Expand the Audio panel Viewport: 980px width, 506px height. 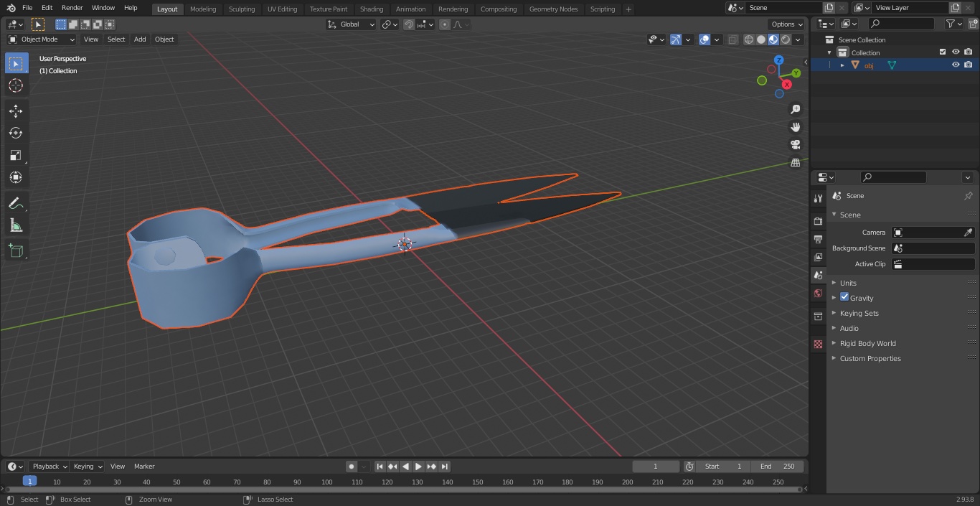(x=849, y=328)
